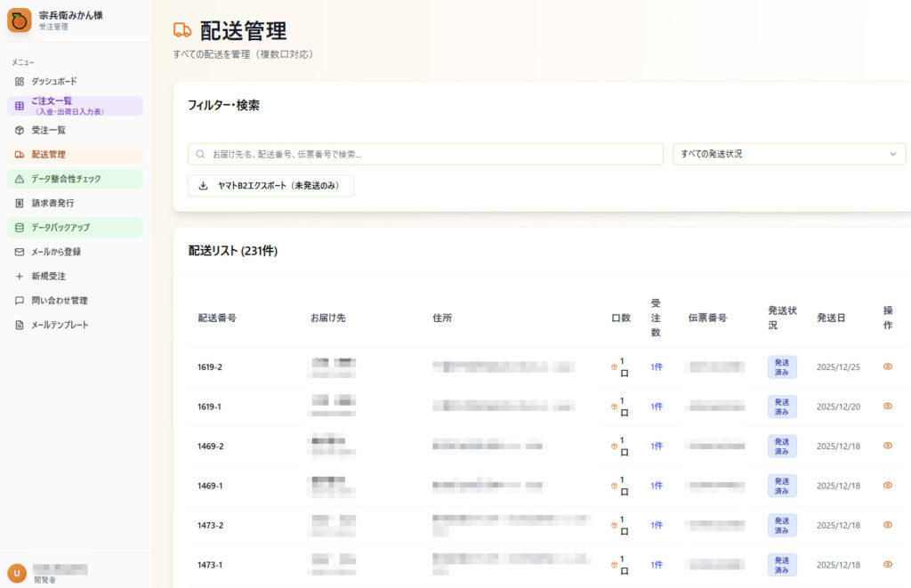Open detail view for delivery 1473-1
The image size is (911, 588).
pyautogui.click(x=887, y=565)
